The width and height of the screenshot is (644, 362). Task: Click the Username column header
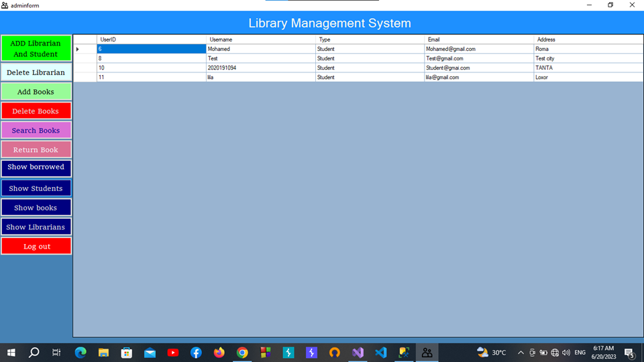pyautogui.click(x=261, y=40)
